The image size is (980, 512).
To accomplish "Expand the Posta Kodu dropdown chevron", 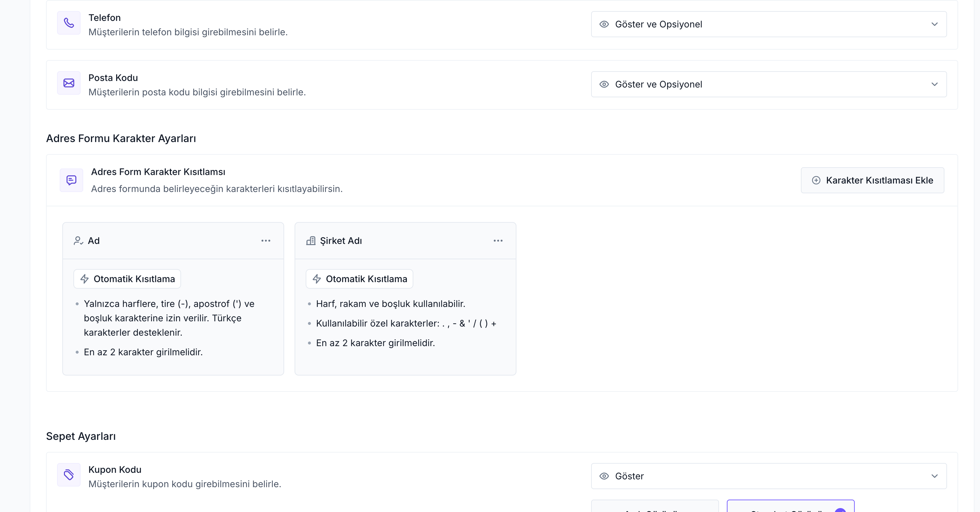I will tap(934, 85).
